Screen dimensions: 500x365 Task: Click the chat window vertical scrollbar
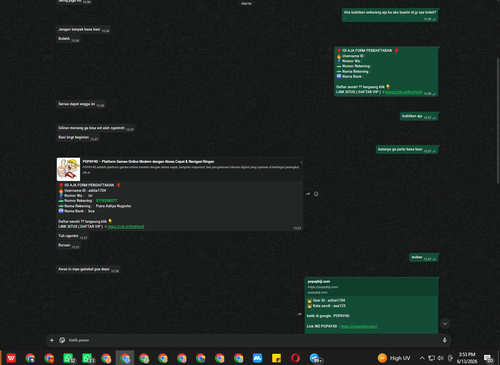[498, 120]
